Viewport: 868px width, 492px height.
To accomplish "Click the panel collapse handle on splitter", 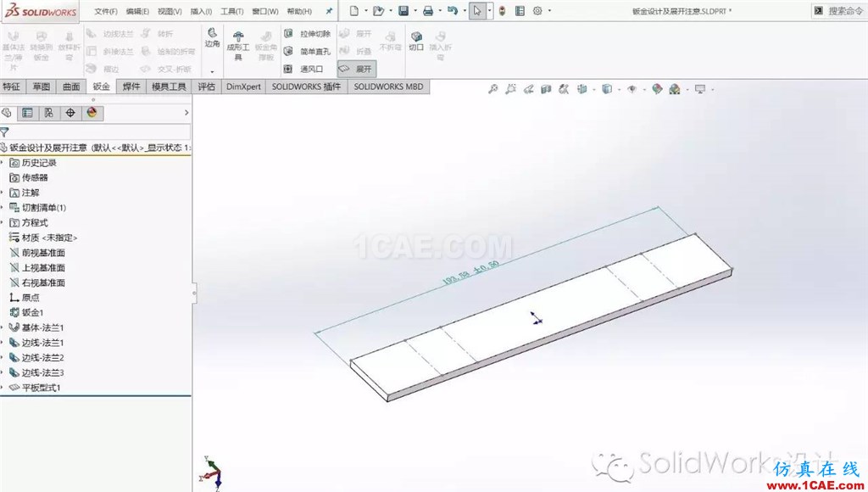I will coord(194,294).
